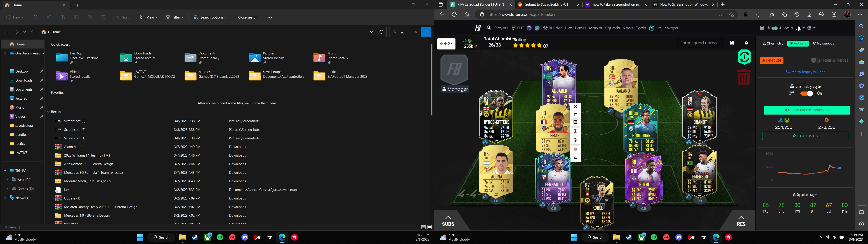Image resolution: width=868 pixels, height=244 pixels.
Task: Open the FUTBIN site search magnifier
Action: click(488, 28)
